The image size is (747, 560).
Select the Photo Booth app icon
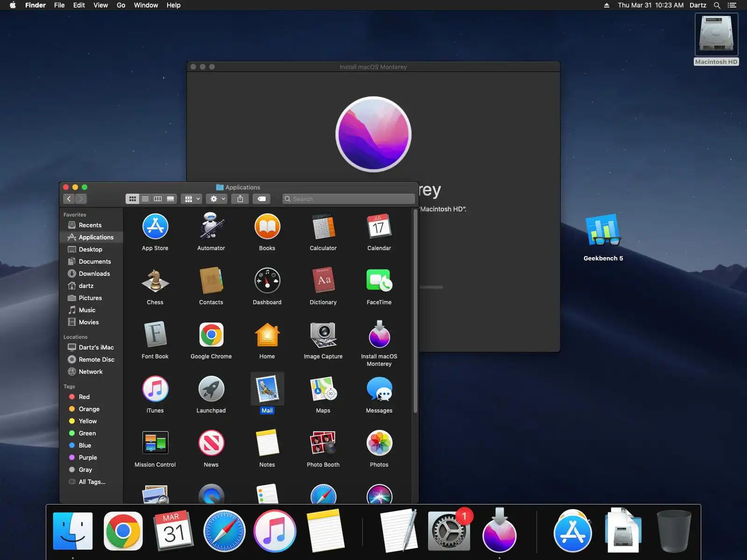(x=323, y=443)
